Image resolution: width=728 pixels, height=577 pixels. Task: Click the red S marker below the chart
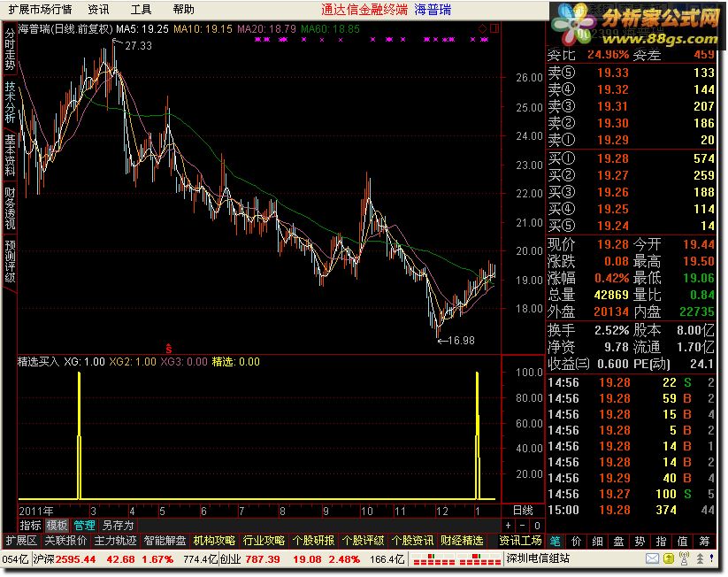(169, 348)
